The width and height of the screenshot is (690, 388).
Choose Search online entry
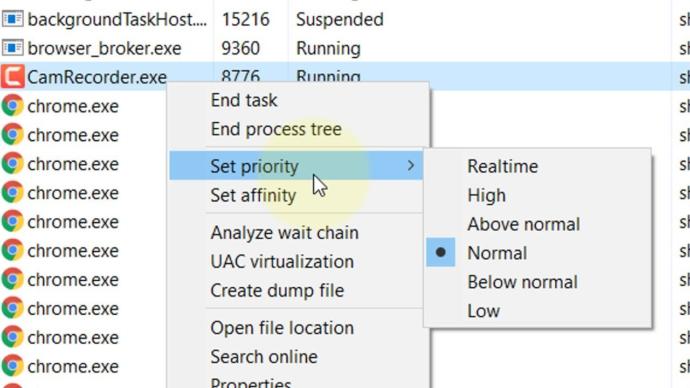tap(264, 357)
